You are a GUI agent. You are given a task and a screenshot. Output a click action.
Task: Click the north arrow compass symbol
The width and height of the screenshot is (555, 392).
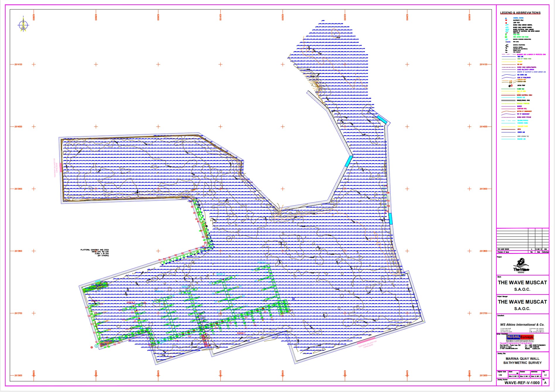point(23,24)
